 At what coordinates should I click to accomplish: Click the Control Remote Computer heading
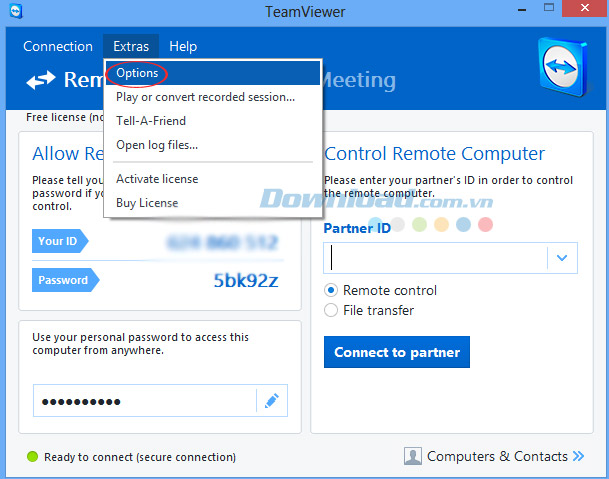click(434, 154)
